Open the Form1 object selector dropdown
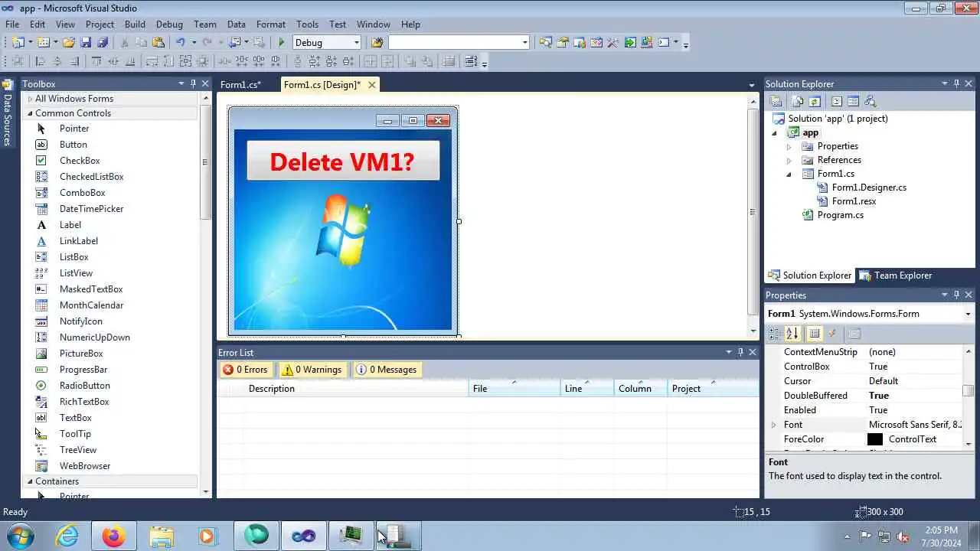The height and width of the screenshot is (551, 980). pos(968,314)
